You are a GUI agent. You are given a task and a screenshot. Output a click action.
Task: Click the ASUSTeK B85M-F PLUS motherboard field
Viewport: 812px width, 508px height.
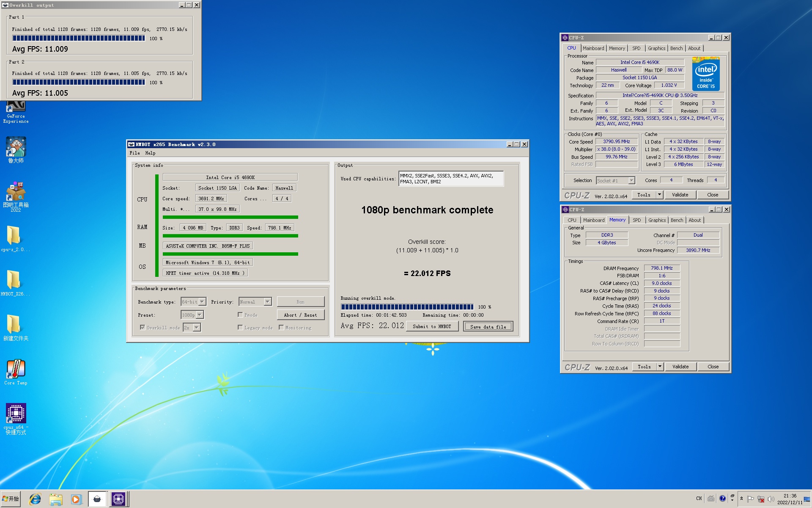208,246
